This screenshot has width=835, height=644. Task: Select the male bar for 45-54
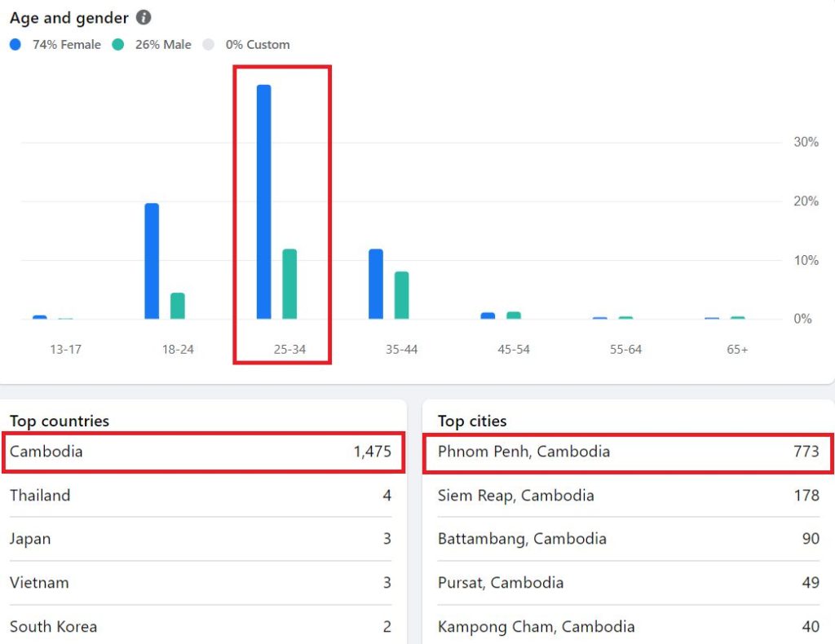click(514, 315)
